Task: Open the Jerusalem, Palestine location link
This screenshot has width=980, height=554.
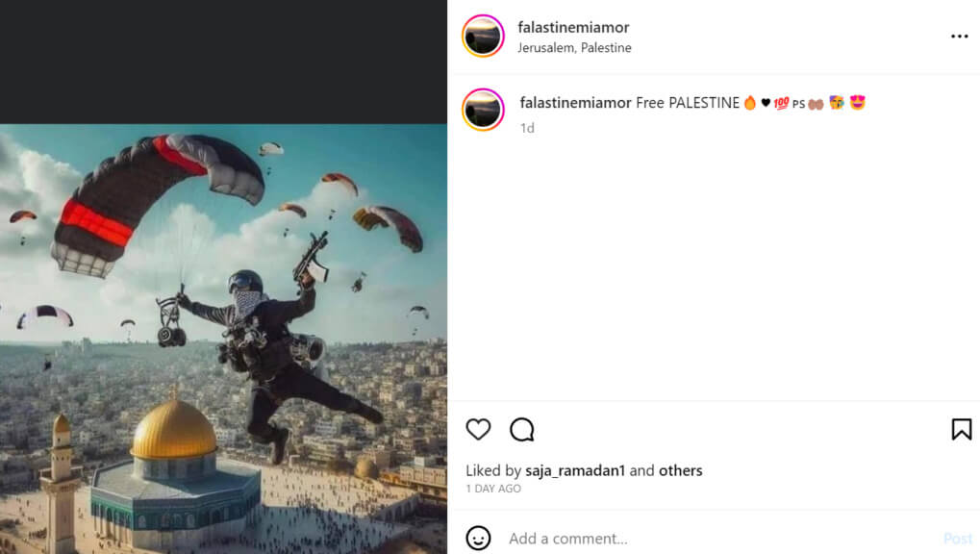Action: pyautogui.click(x=574, y=47)
